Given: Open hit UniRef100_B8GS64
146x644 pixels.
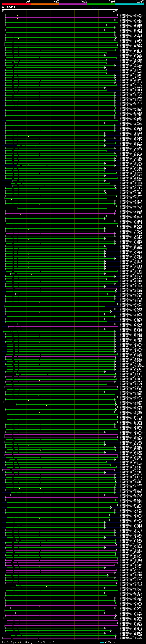Looking at the screenshot, I should [x=131, y=30].
